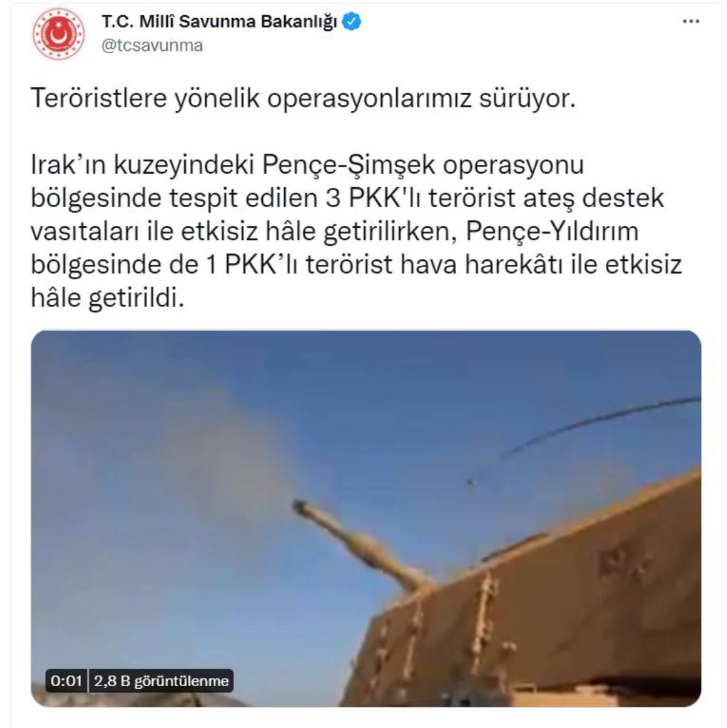Click the Turkish Defense Ministry profile avatar

[59, 34]
